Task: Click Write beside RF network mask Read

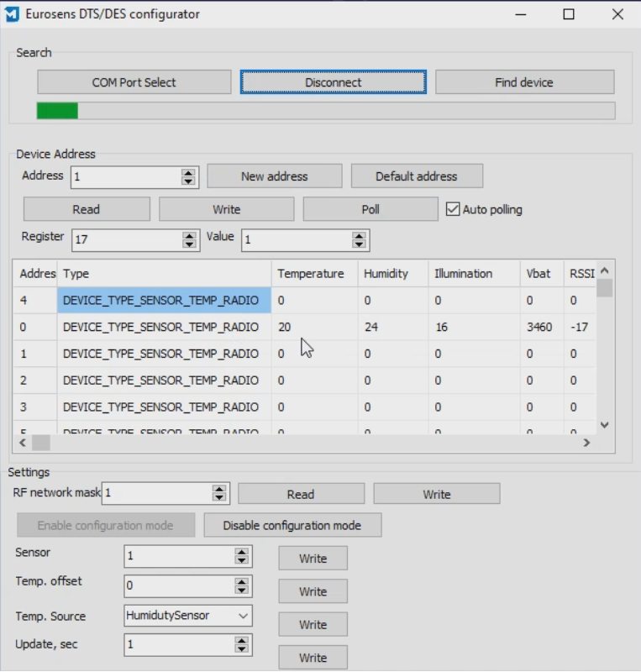Action: coord(437,494)
